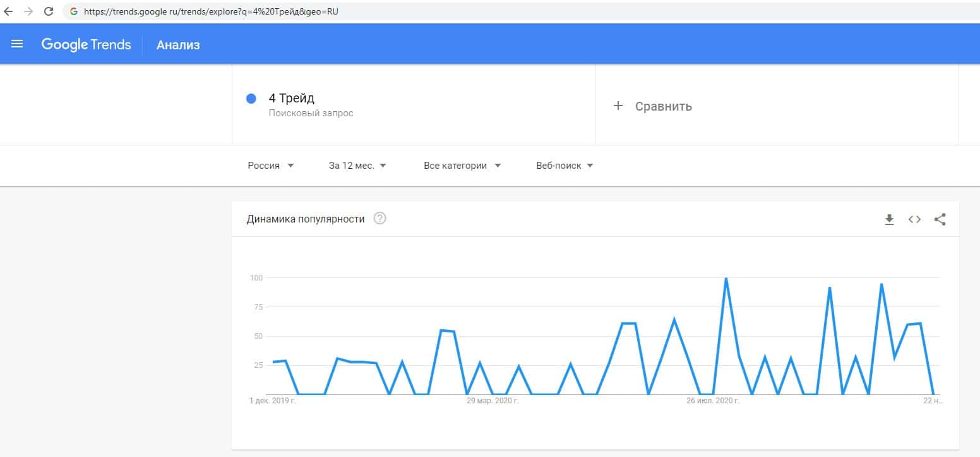Viewport: 980px width, 457px height.
Task: Click the blue dot of 4 Трейд
Action: pyautogui.click(x=251, y=99)
